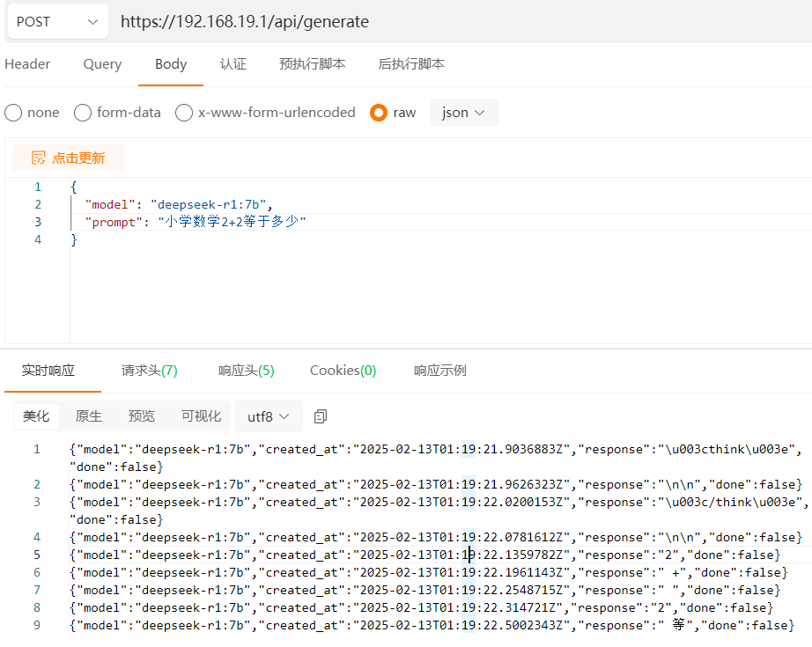
Task: Open the 预执行脚本 tab
Action: 312,64
